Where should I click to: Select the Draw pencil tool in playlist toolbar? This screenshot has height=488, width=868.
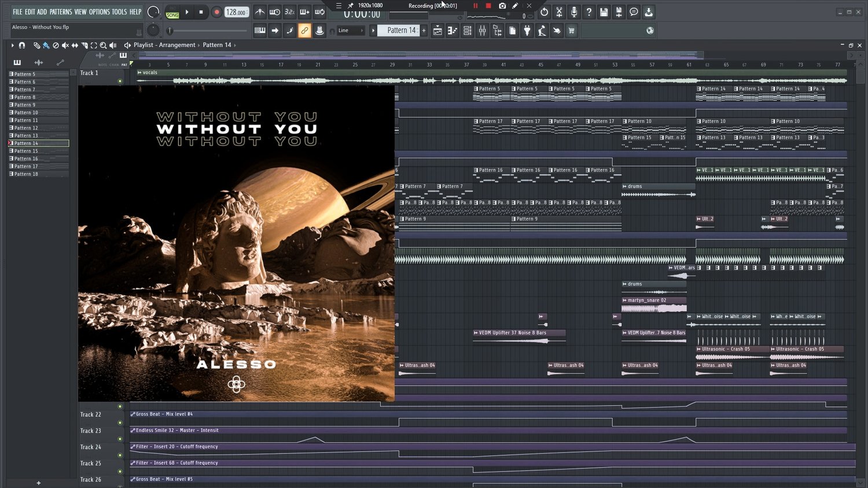[x=36, y=45]
